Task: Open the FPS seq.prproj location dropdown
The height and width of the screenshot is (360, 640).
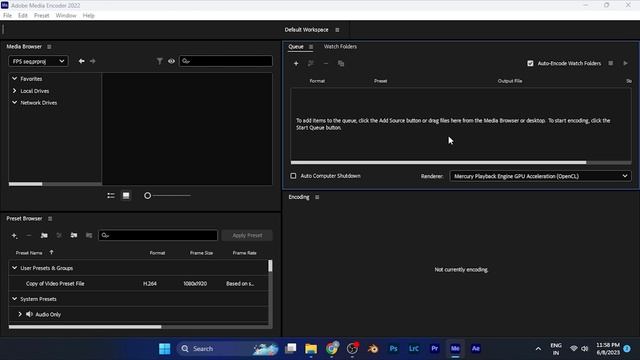Action: (x=38, y=61)
